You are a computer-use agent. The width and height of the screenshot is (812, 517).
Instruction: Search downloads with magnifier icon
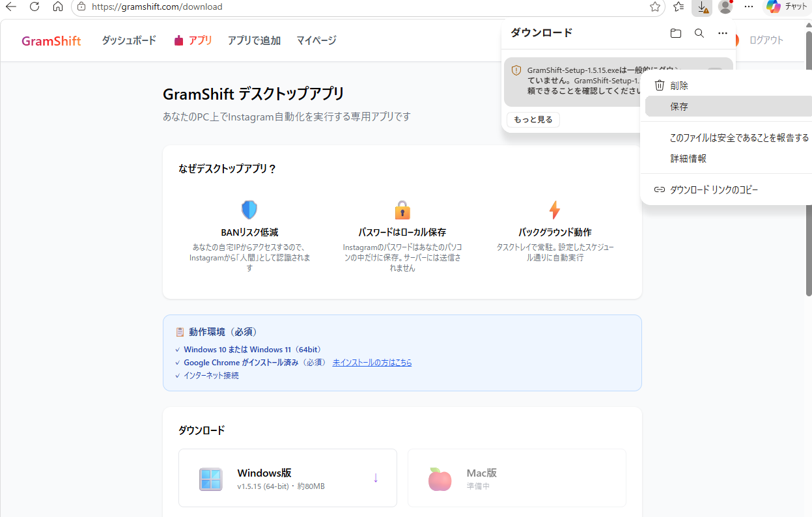click(x=699, y=33)
